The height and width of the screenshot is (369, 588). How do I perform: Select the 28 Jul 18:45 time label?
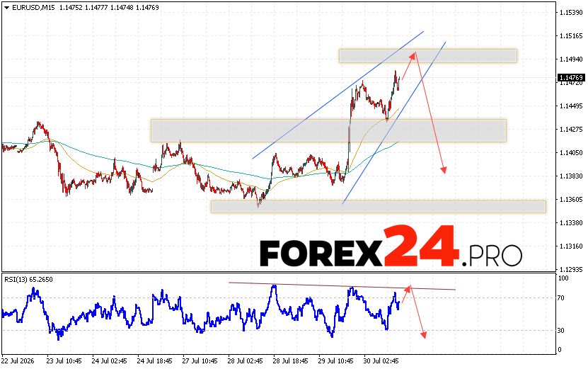pyautogui.click(x=290, y=361)
